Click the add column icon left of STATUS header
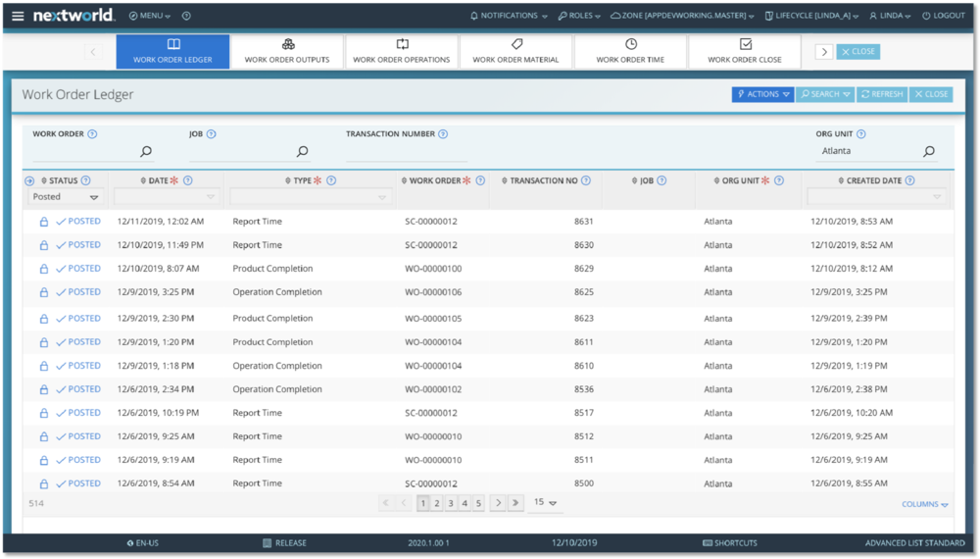Screen dimensions: 980x559 click(x=29, y=180)
